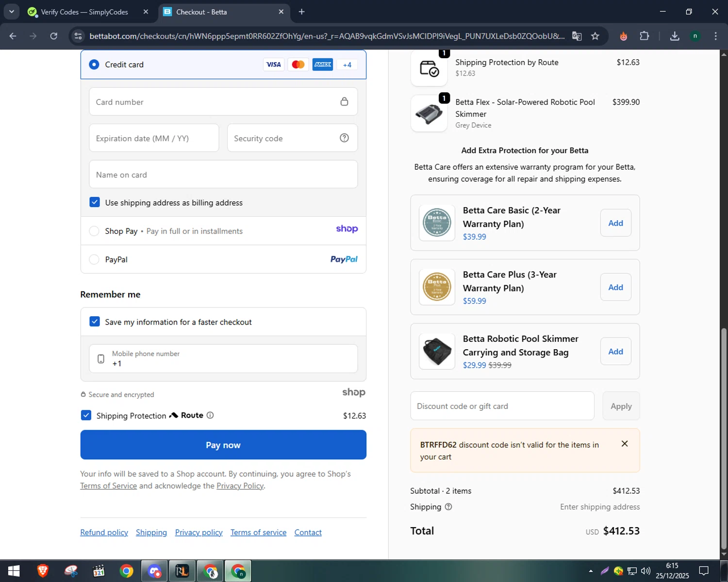Viewport: 728px width, 582px height.
Task: Click the storage bag product image
Action: pos(437,351)
